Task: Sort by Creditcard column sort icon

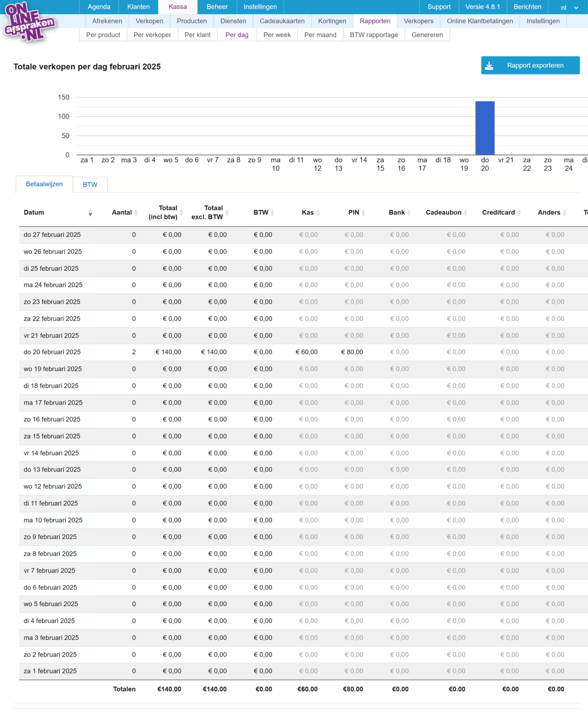Action: (519, 213)
